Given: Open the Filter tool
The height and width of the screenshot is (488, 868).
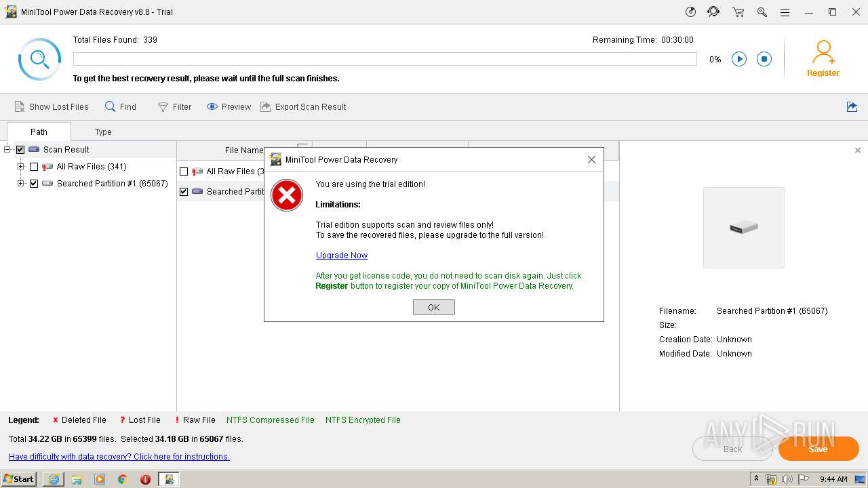Looking at the screenshot, I should [174, 106].
